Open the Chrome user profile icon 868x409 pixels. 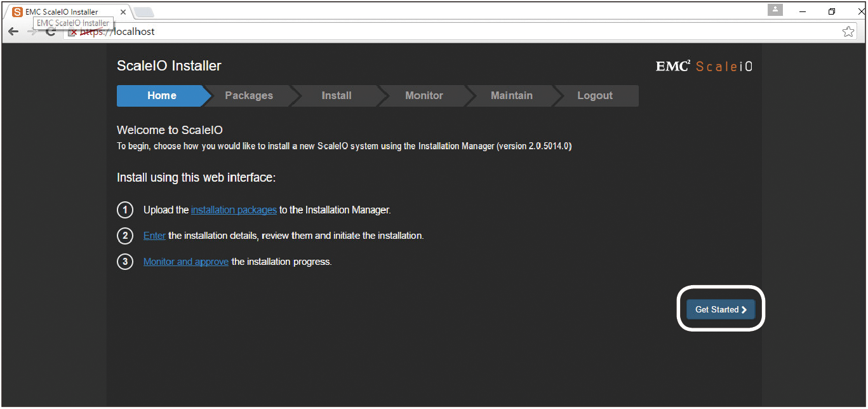pyautogui.click(x=775, y=10)
